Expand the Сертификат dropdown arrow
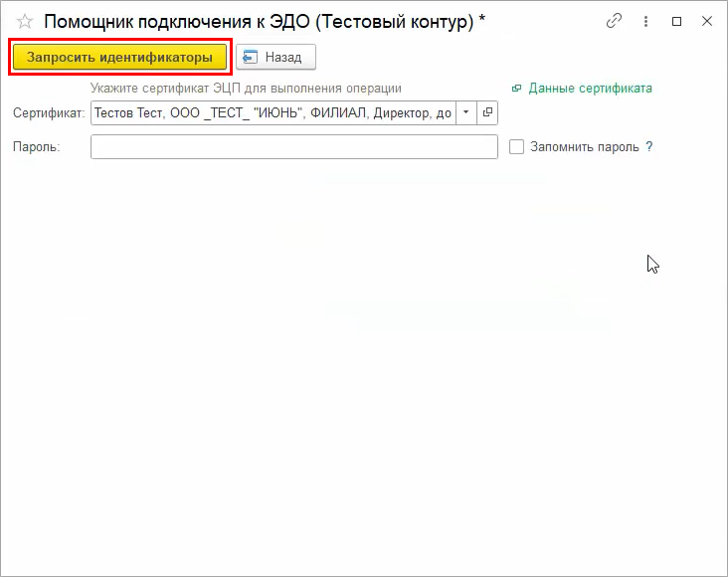Image resolution: width=728 pixels, height=577 pixels. click(x=466, y=112)
